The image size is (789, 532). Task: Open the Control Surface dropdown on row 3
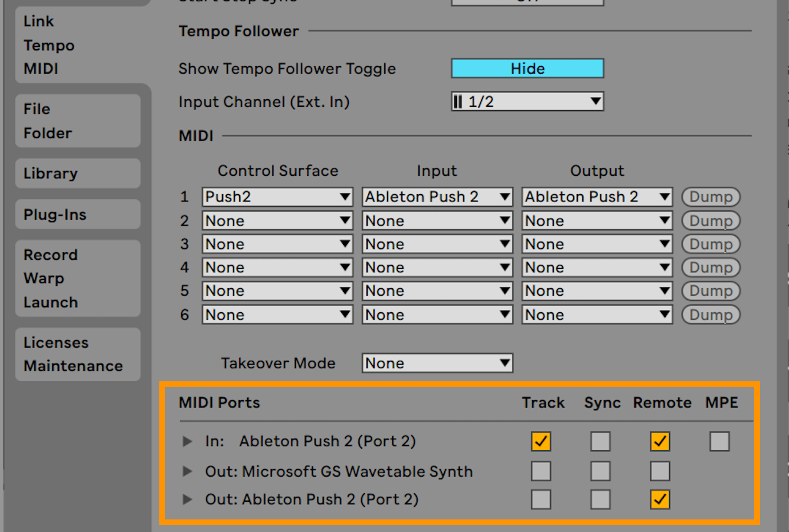point(277,244)
